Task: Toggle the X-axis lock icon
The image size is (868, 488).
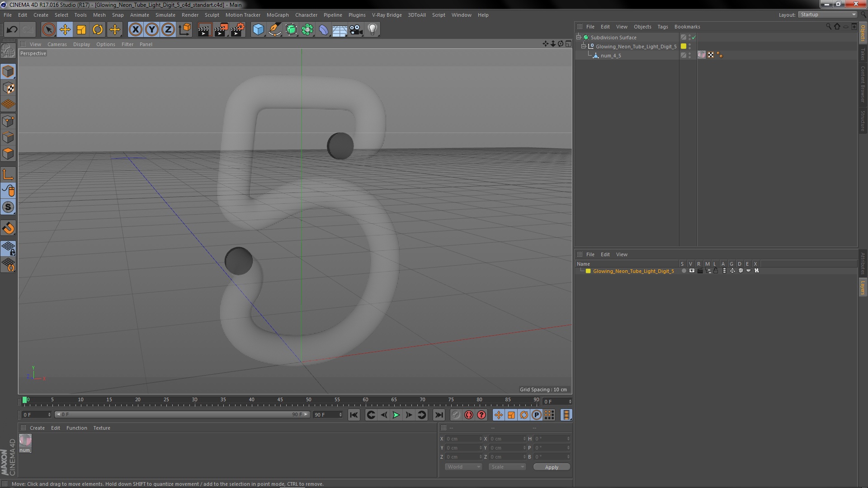Action: 135,30
